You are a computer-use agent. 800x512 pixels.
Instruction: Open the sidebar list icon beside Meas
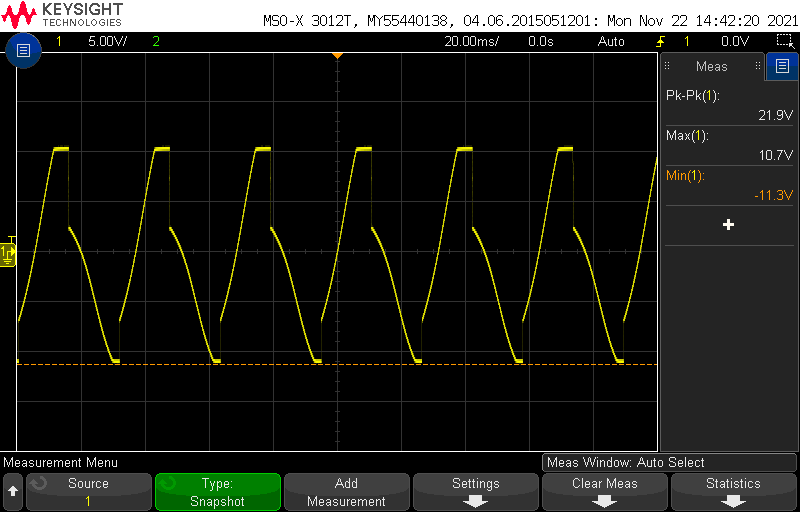782,66
